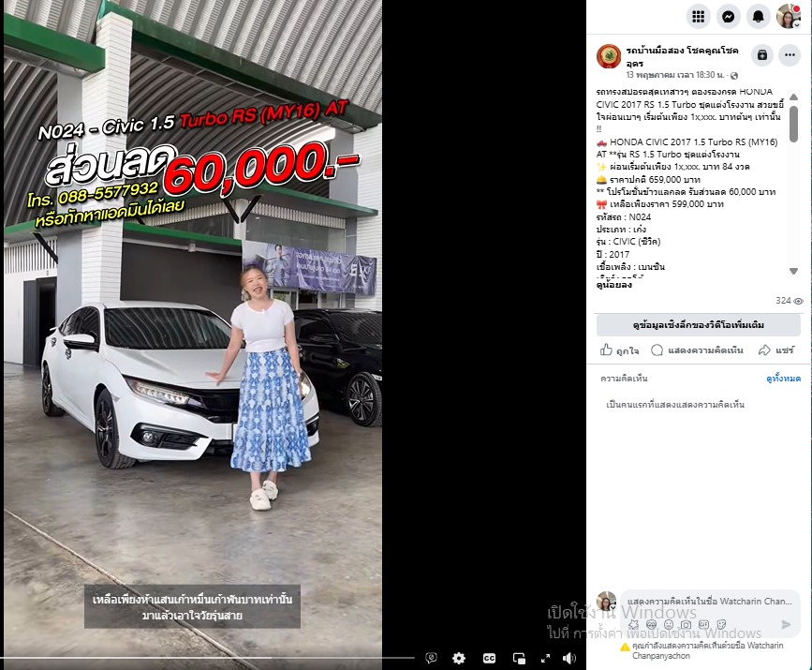Screen dimensions: 812x670
Task: Open ดูทั้งหมด to view all comments
Action: coord(783,379)
